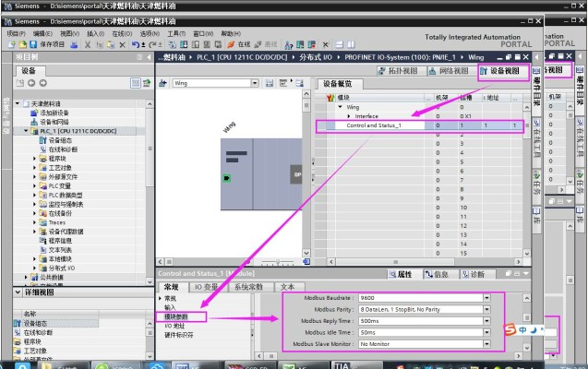This screenshot has width=588, height=369.
Task: Click the Cut scissors icon in toolbar
Action: click(88, 44)
